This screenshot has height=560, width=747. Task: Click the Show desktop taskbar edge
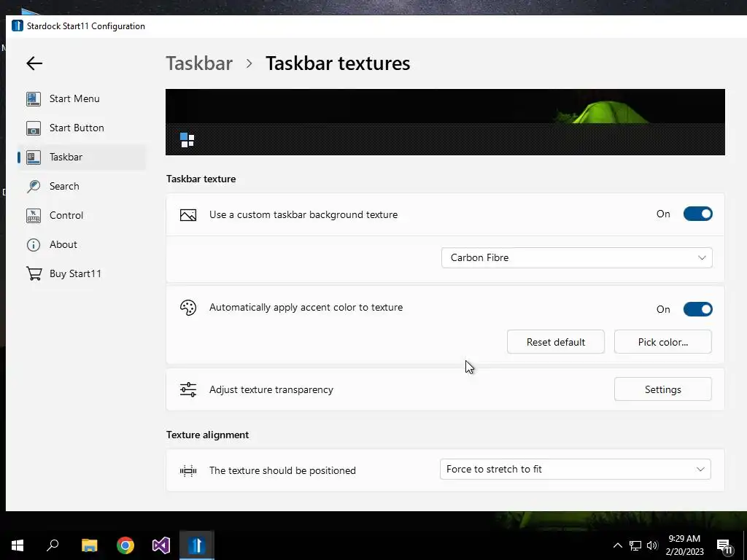tap(745, 545)
